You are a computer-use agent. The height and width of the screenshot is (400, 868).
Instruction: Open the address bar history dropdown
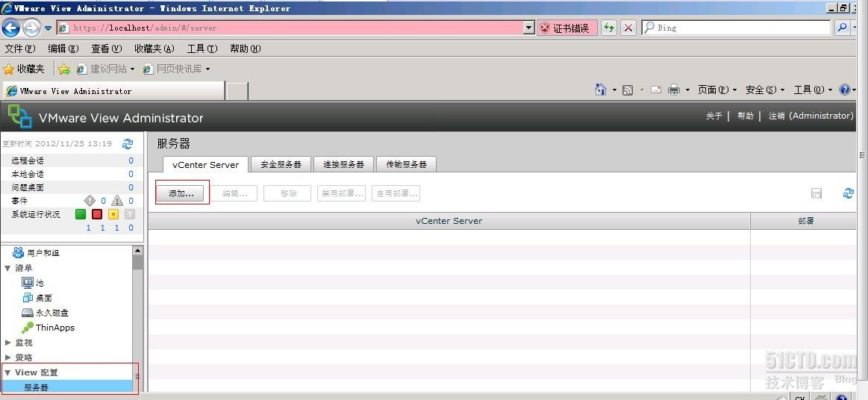pos(529,28)
